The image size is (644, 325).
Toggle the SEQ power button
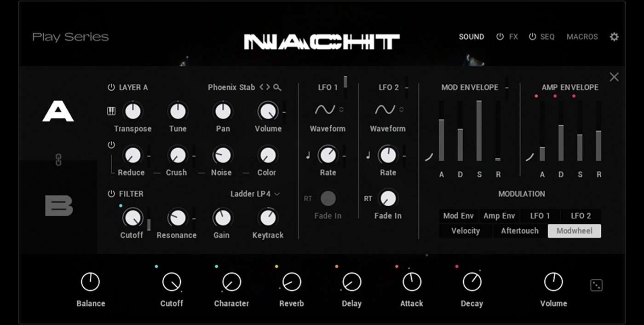point(533,37)
